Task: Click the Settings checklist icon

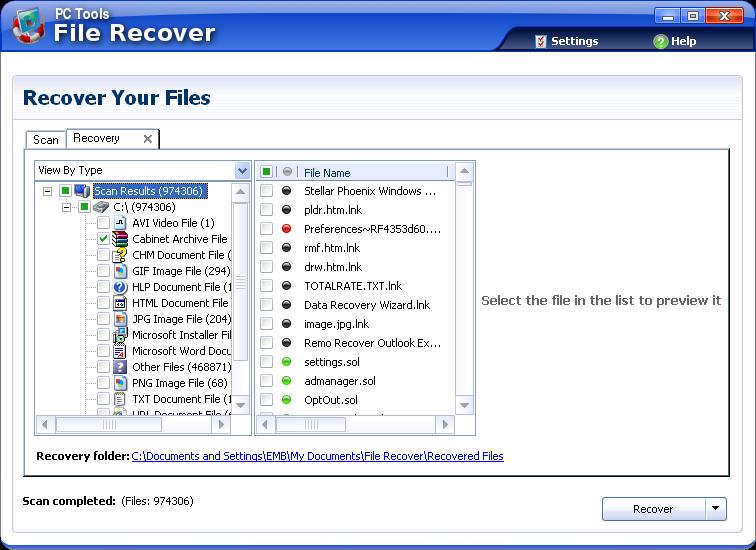Action: point(541,41)
